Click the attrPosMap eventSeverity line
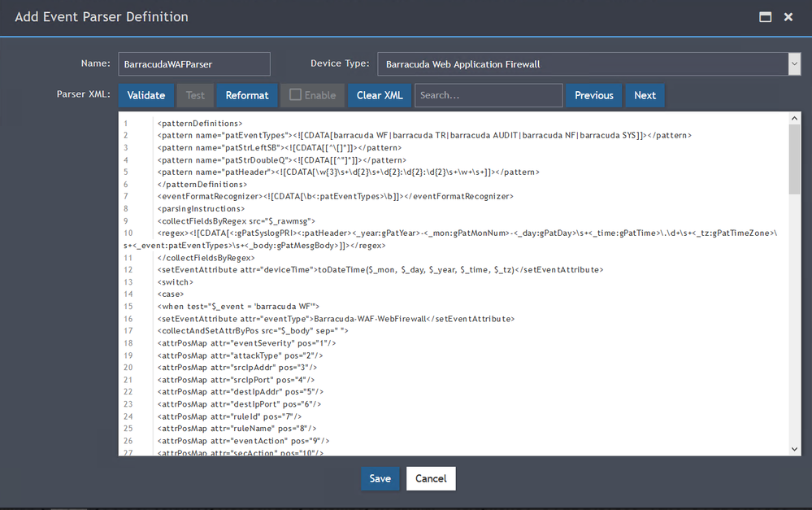This screenshot has height=510, width=812. tap(246, 343)
